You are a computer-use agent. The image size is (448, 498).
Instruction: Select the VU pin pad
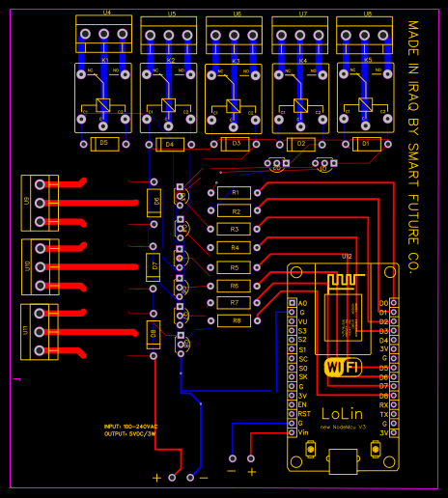coord(292,321)
